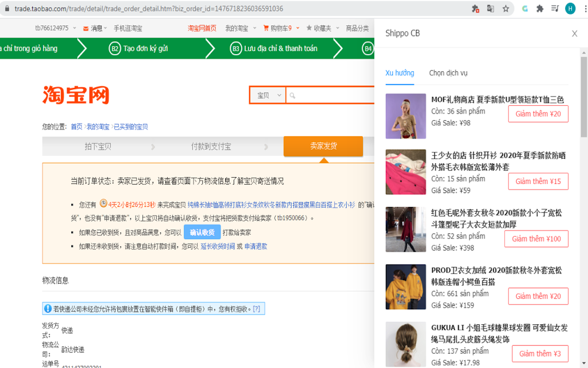Image resolution: width=588 pixels, height=368 pixels.
Task: Open the 申请退款 refund link
Action: 256,246
